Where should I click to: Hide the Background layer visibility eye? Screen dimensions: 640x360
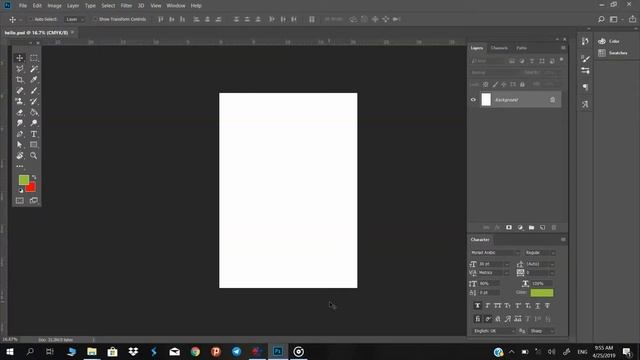[473, 100]
